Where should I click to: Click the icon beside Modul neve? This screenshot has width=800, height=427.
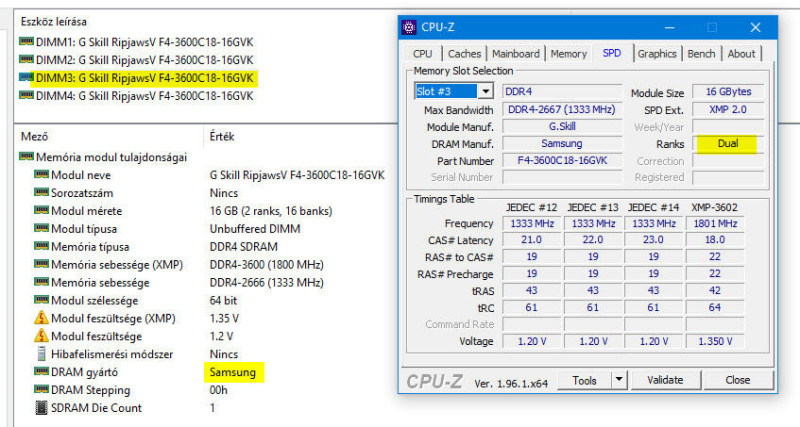pyautogui.click(x=41, y=174)
